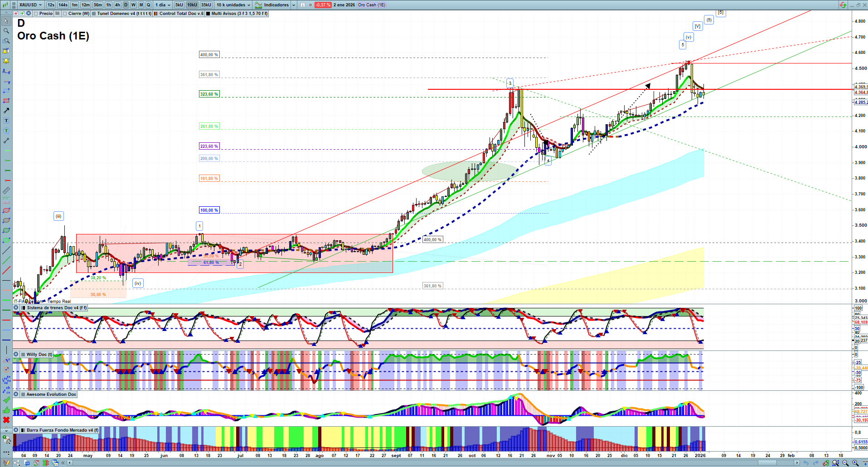
Task: Click the info icon in top toolbar
Action: [x=303, y=5]
